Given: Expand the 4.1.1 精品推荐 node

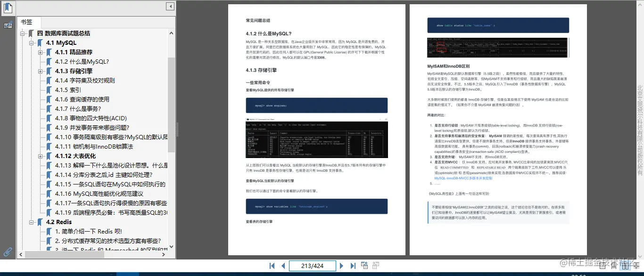Looking at the screenshot, I should pyautogui.click(x=41, y=52).
